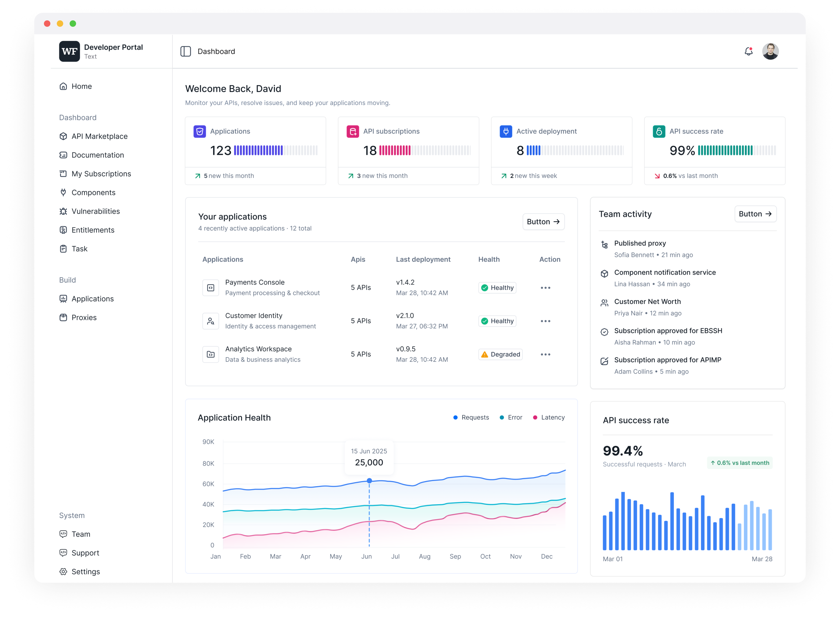Click the Customer Net Worth activity icon
Viewport: 840px width, 617px height.
[x=604, y=303]
